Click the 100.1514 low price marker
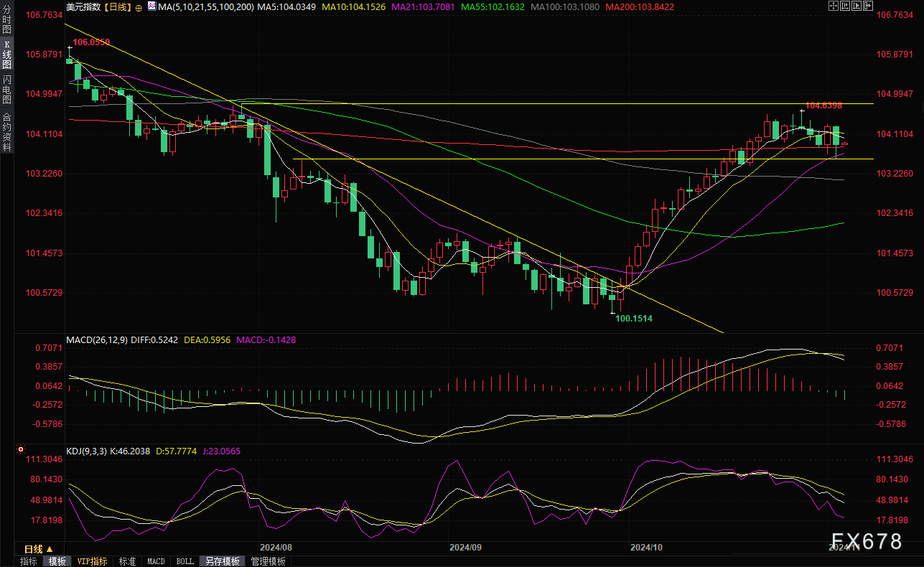924x567 pixels. click(635, 317)
